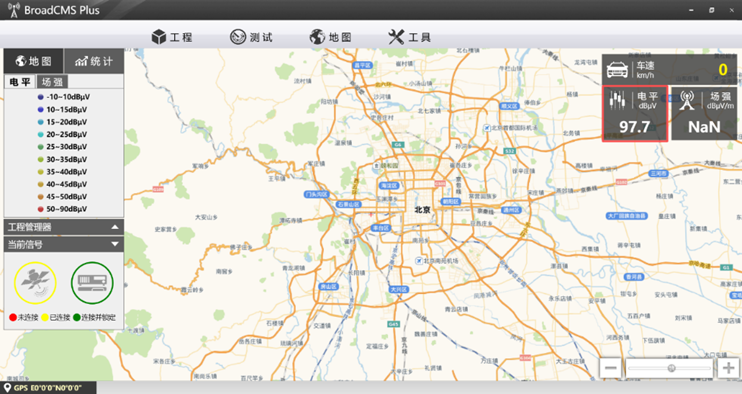Click the 房山区 district label on map
The image size is (742, 394).
pos(328,287)
